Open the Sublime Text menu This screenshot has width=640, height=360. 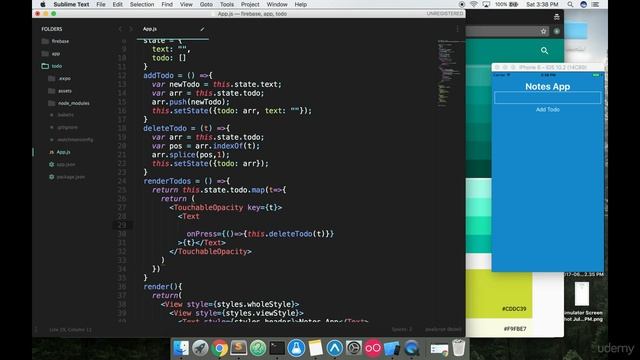[71, 4]
